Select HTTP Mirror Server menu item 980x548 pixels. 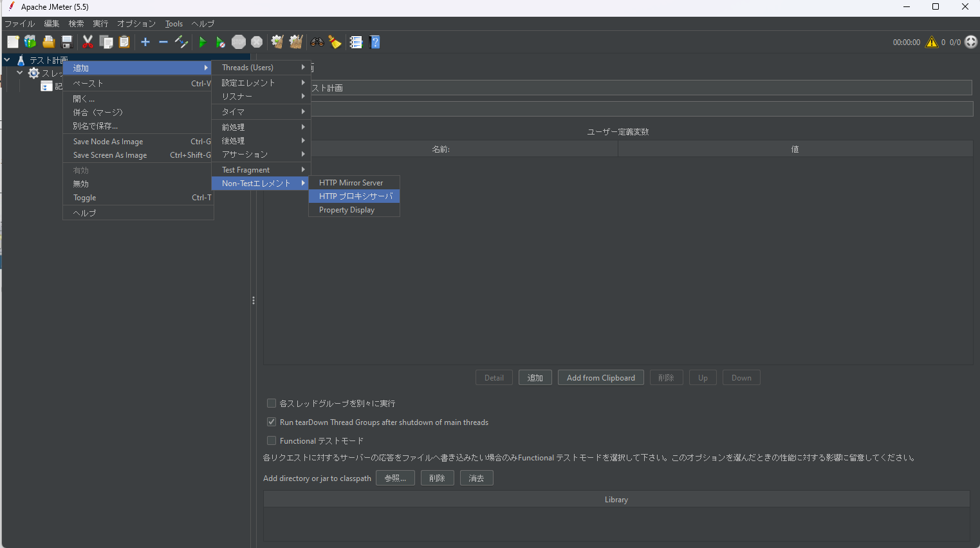[354, 183]
